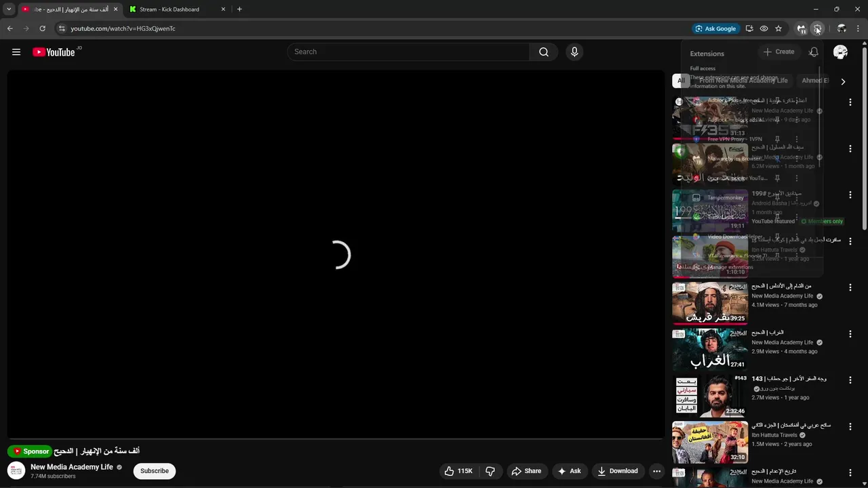The height and width of the screenshot is (488, 868).
Task: Close the YouTube video tab
Action: pyautogui.click(x=115, y=9)
